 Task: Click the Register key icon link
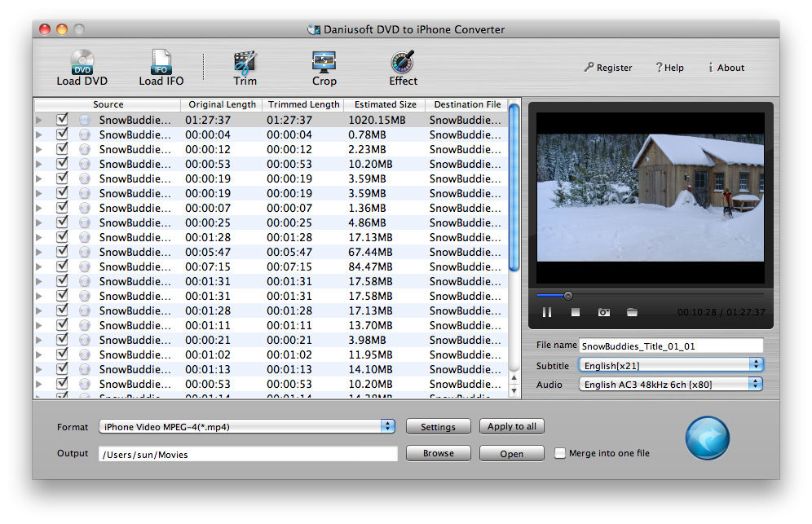608,68
